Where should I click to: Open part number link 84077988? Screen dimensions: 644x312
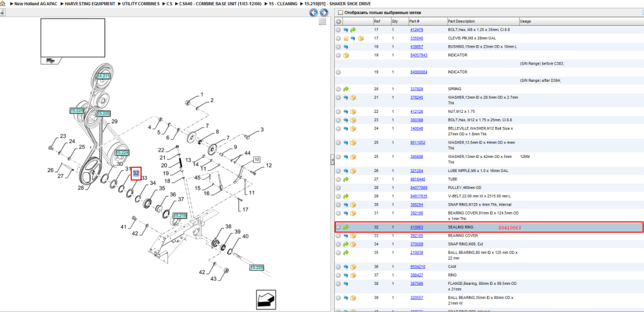click(419, 188)
